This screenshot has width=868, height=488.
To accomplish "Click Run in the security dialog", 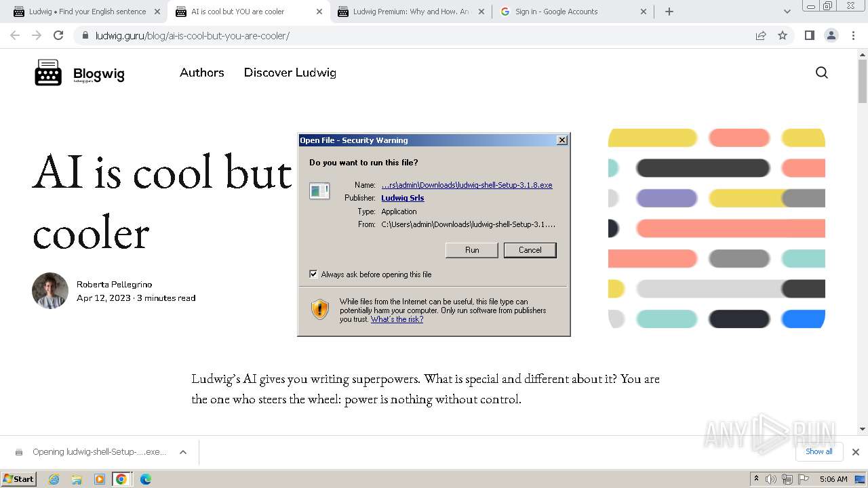I will (x=472, y=250).
